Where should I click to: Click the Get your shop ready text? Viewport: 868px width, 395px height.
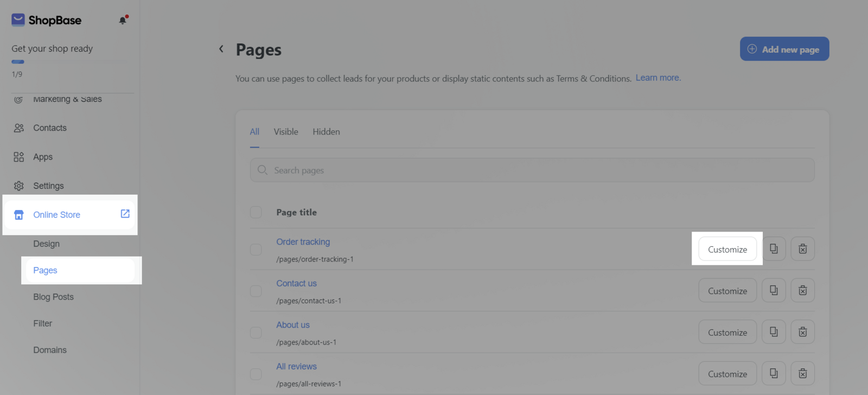pyautogui.click(x=52, y=48)
